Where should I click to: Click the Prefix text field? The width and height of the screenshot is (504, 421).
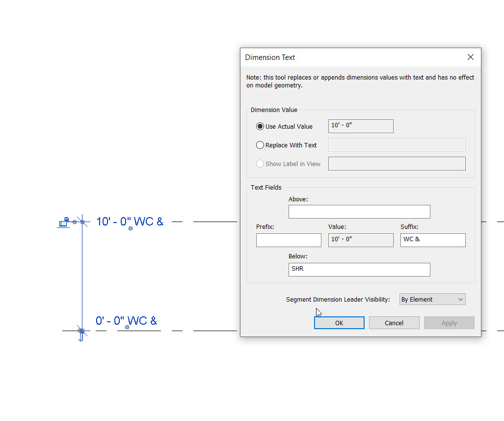click(x=289, y=240)
